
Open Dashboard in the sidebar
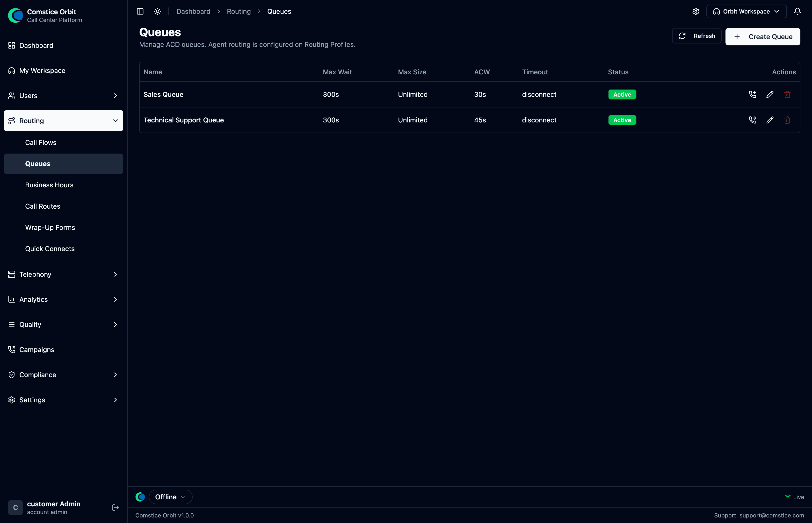64,45
